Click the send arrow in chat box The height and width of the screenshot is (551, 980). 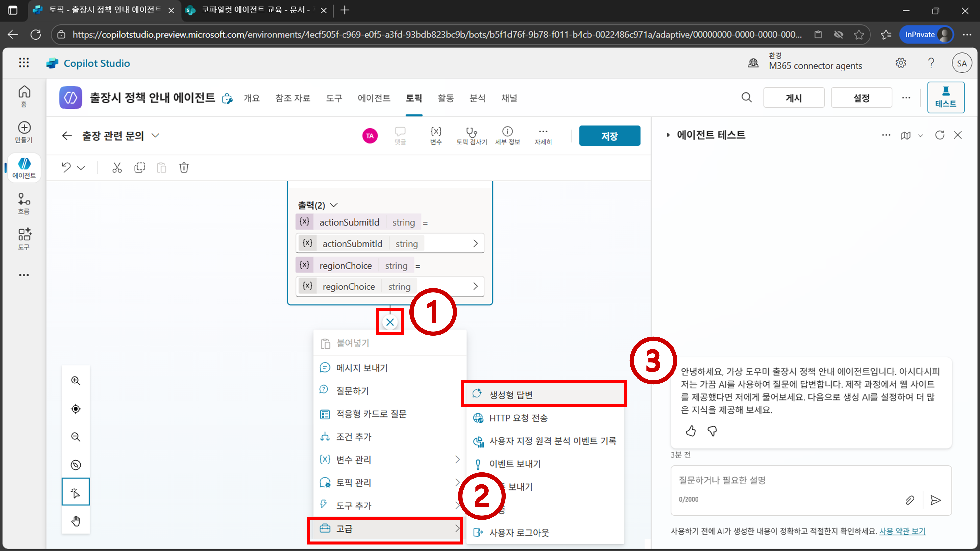point(935,500)
